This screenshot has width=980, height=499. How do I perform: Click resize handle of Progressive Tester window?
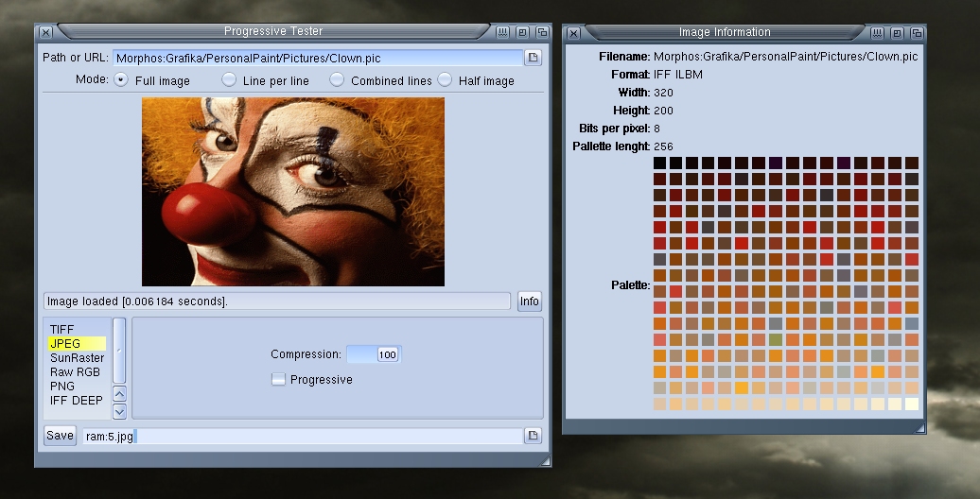pos(545,460)
